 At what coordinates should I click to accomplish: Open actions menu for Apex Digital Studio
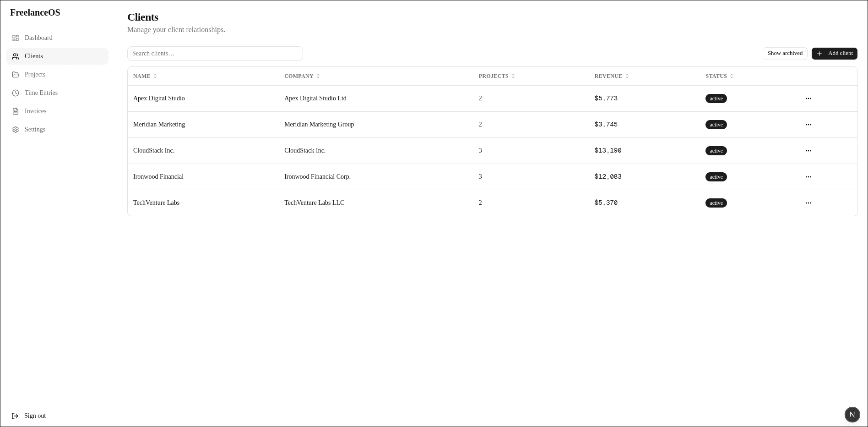(808, 99)
